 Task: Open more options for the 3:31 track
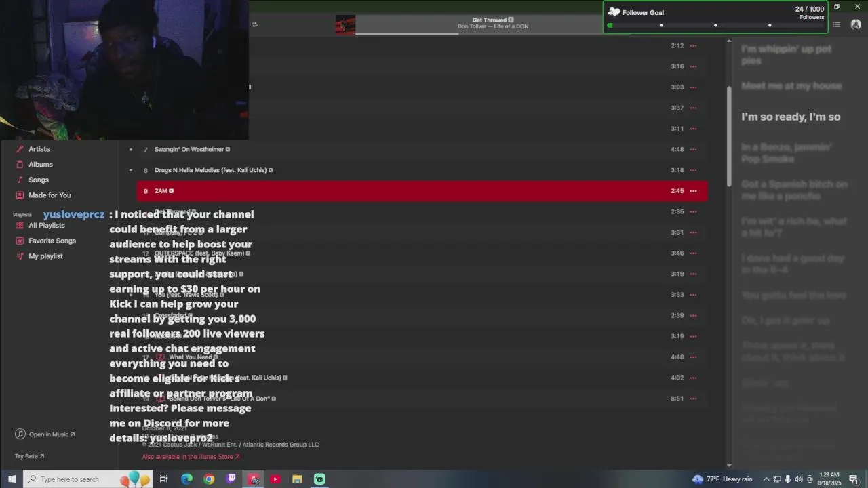coord(693,232)
